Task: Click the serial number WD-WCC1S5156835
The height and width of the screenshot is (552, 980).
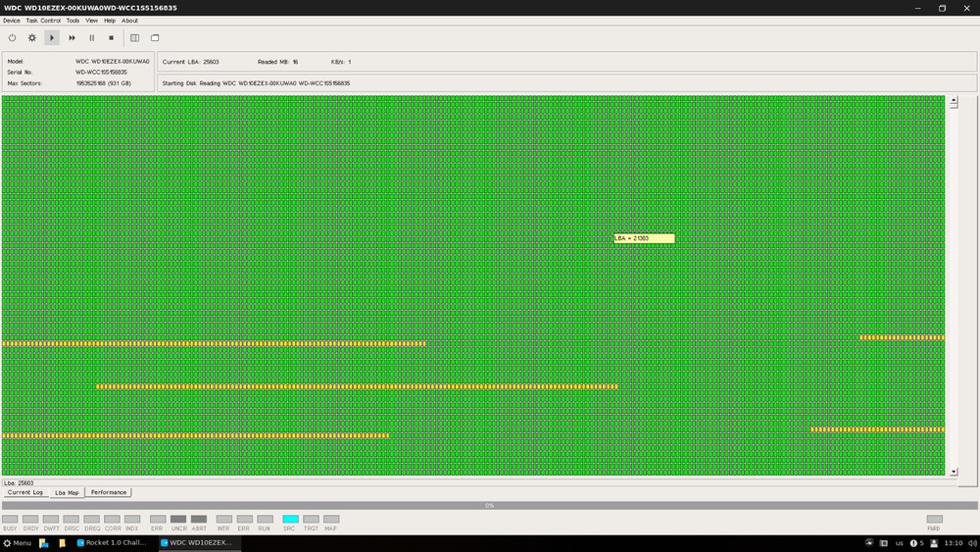Action: click(101, 73)
